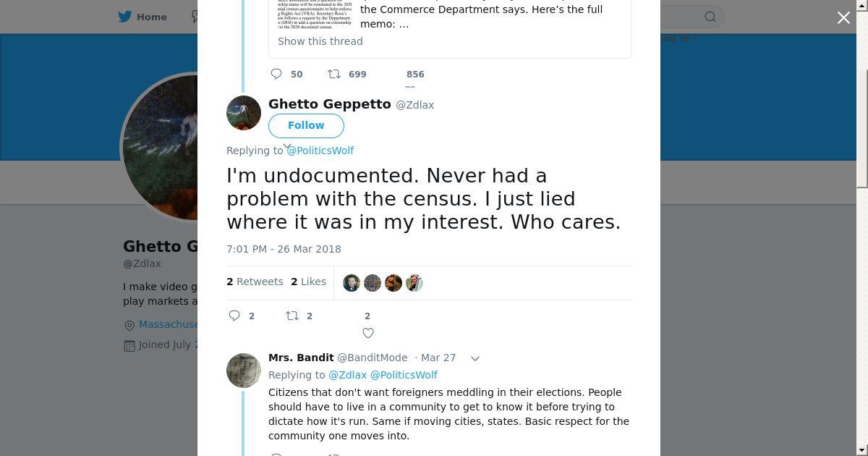Click the Follow button for @Zdlax
This screenshot has width=868, height=456.
click(x=306, y=125)
